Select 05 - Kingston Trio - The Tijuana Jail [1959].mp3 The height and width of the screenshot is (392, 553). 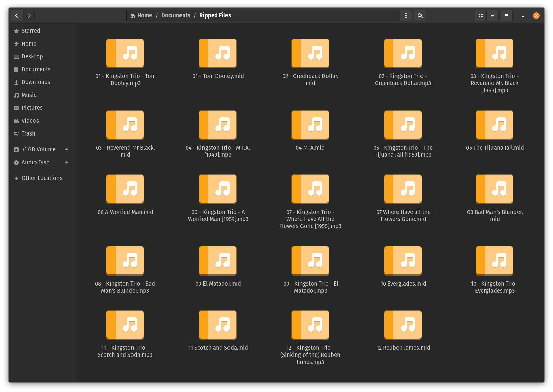pyautogui.click(x=403, y=125)
